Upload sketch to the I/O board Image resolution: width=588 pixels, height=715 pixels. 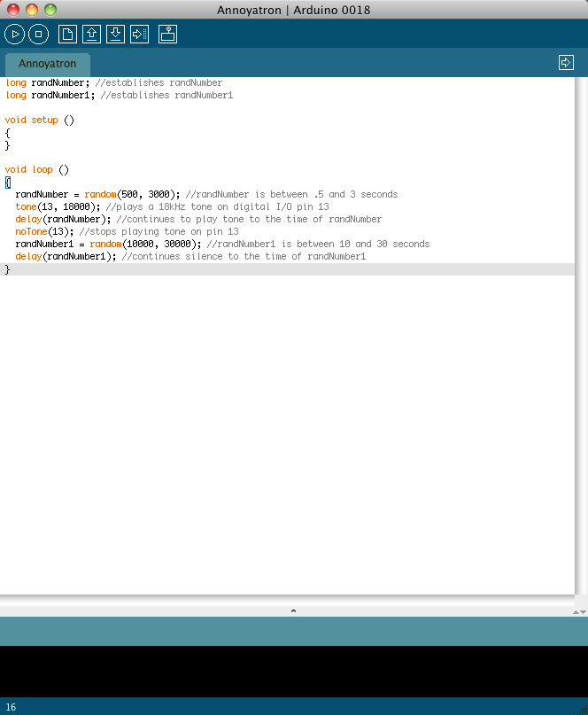(140, 35)
